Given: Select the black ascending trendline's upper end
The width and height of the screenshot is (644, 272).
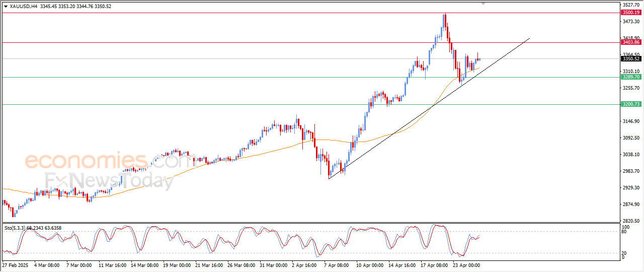Looking at the screenshot, I should (529, 38).
